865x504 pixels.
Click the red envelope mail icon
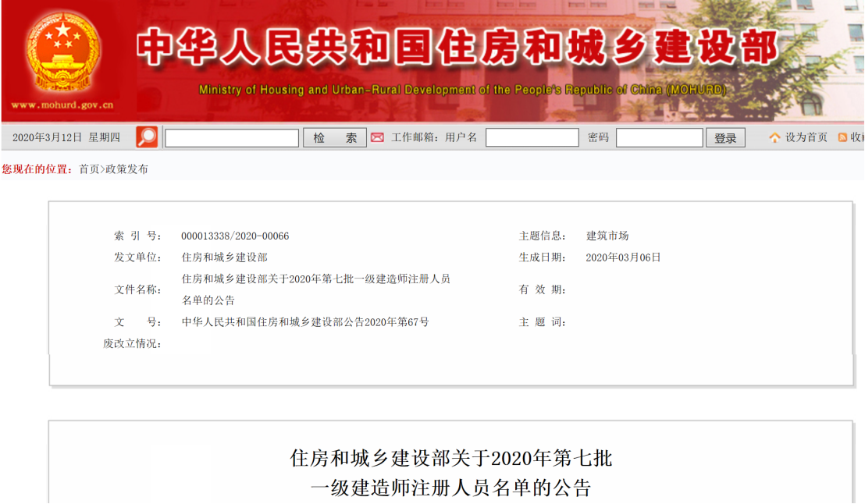pyautogui.click(x=377, y=137)
